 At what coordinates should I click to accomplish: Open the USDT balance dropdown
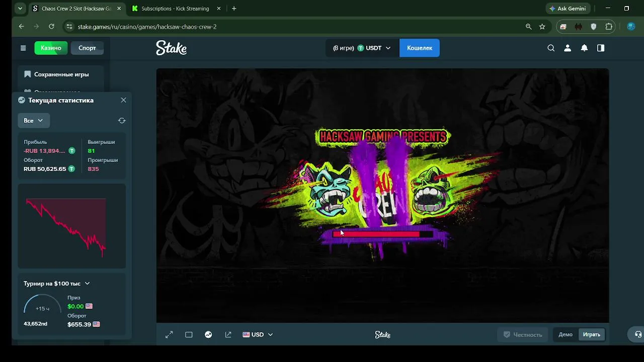point(362,48)
